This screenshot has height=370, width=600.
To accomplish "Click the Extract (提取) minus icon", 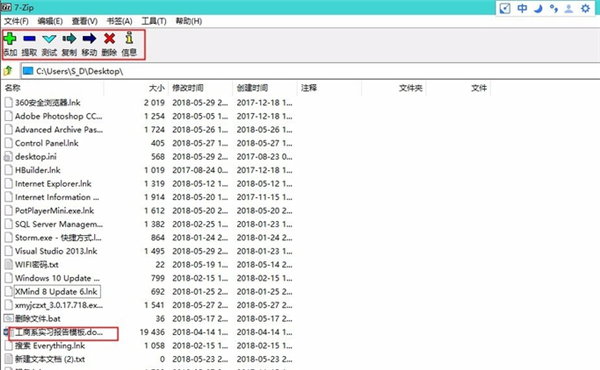I will pos(29,38).
